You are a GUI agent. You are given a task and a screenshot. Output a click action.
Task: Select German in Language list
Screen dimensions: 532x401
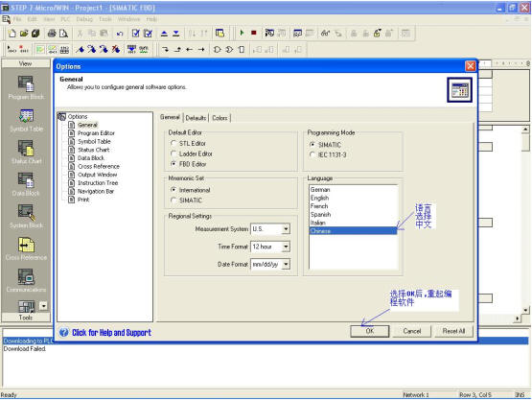tap(353, 190)
